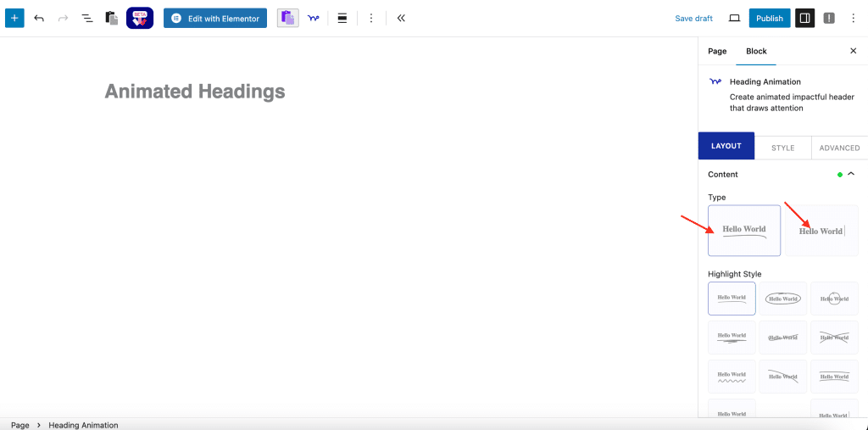Click the Heading Animation block toolbar icon
Viewport: 868px width, 430px height.
[x=314, y=19]
